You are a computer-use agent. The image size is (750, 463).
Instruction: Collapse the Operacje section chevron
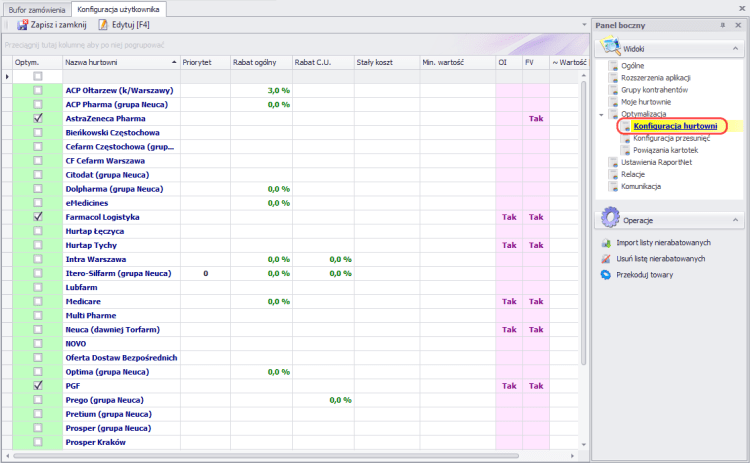pyautogui.click(x=734, y=219)
